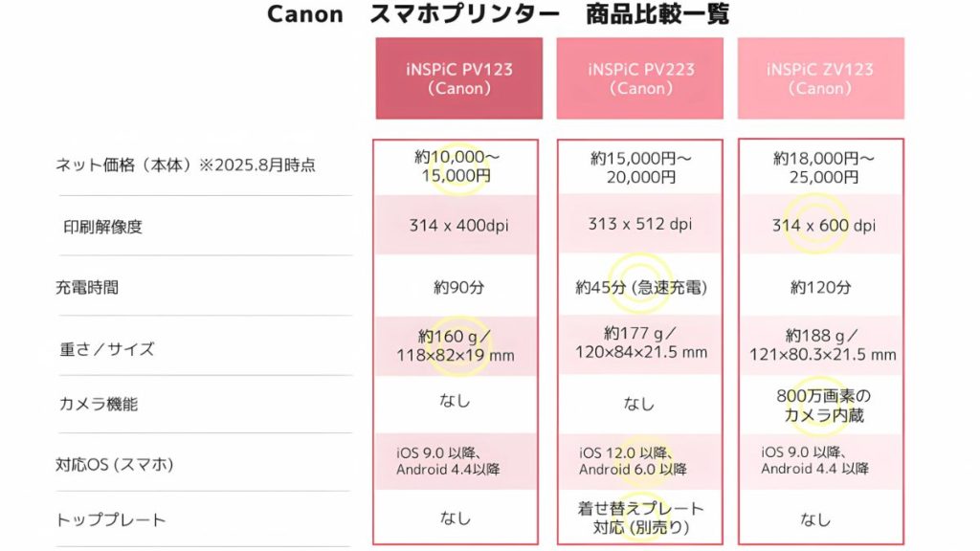
Task: Click the 充電時間 row label
Action: point(86,286)
